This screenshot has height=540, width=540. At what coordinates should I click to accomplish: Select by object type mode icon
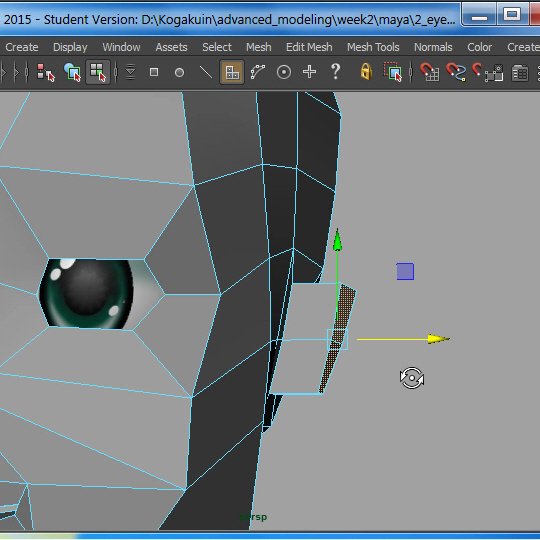pos(72,72)
